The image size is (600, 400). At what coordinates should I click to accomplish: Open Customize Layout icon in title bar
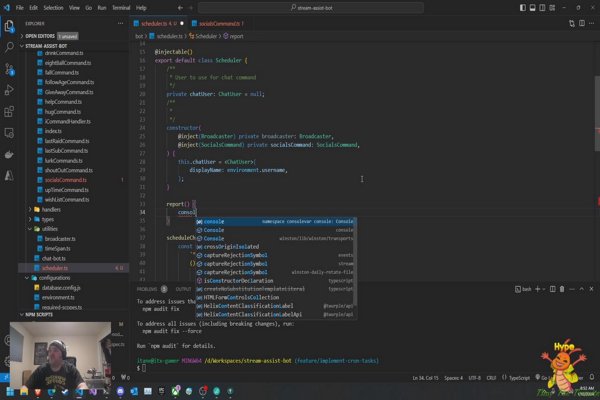[552, 8]
